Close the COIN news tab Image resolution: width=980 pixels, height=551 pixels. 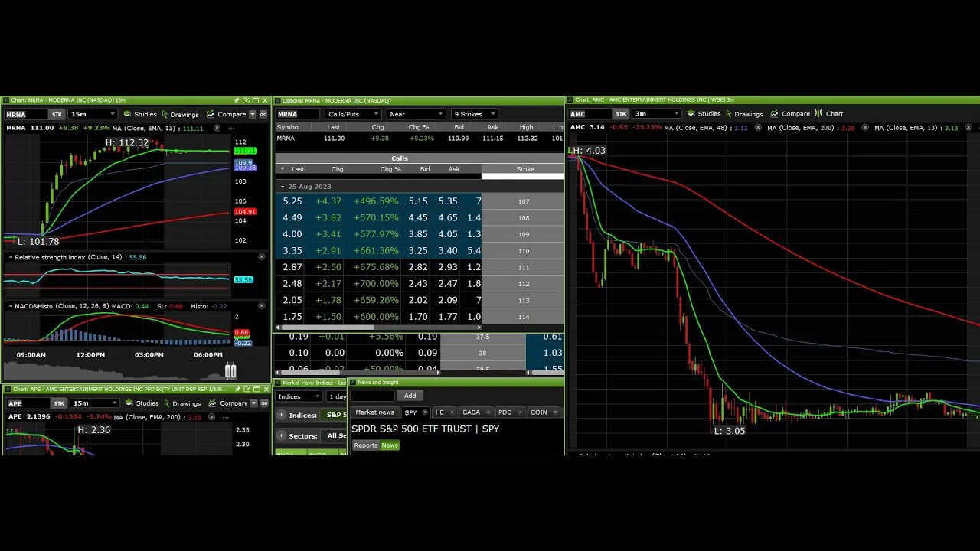(556, 412)
